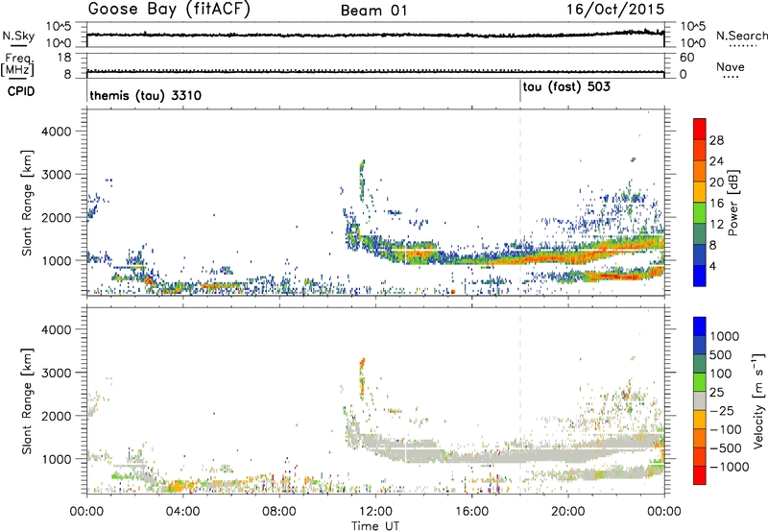768x532 pixels.
Task: Pick the red top segment of the Power colorbar
Action: tap(700, 129)
